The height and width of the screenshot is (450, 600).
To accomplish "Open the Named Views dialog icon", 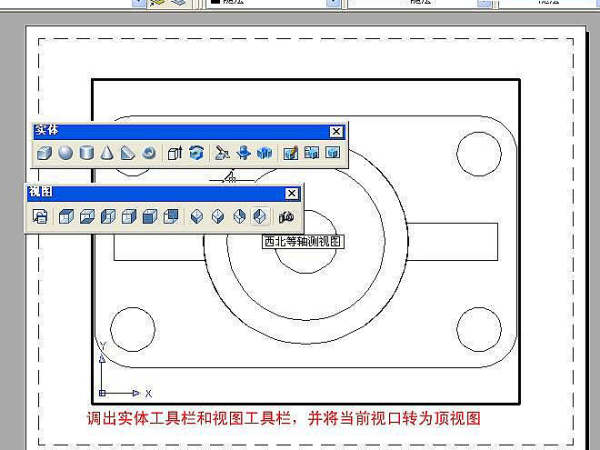I will pos(40,217).
